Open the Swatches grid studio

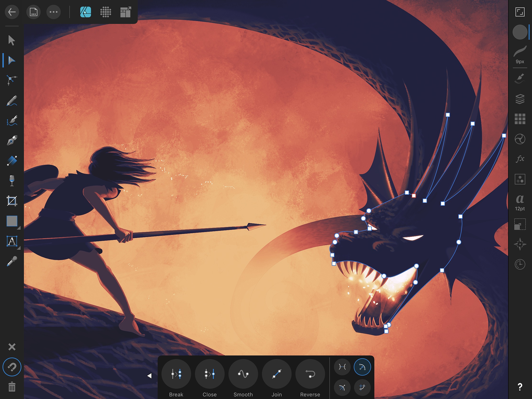coord(520,119)
